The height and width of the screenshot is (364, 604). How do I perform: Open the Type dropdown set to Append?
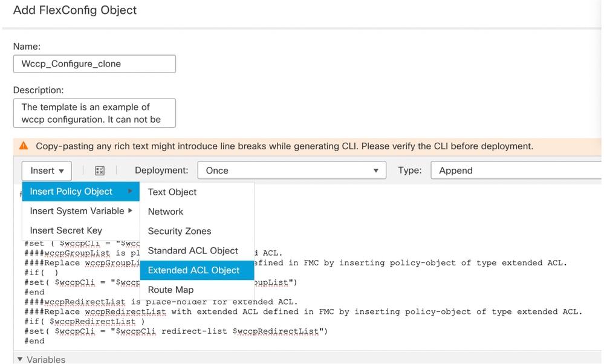click(516, 171)
